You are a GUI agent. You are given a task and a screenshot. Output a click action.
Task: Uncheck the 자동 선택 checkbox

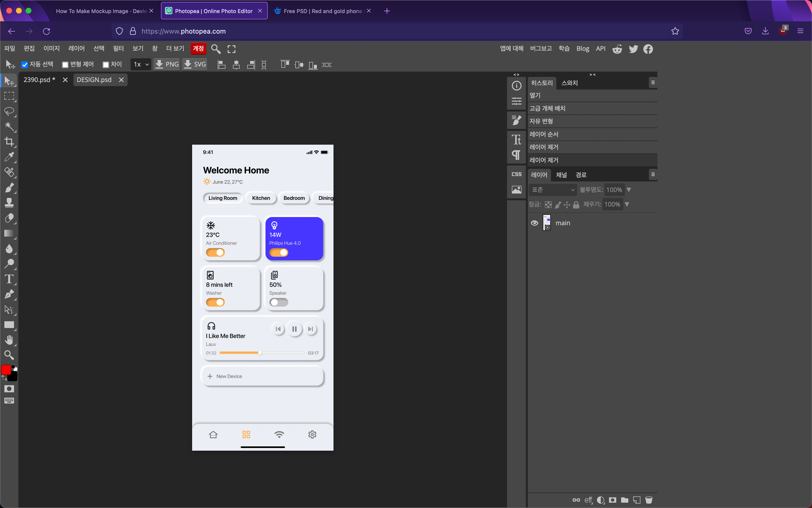click(x=24, y=65)
